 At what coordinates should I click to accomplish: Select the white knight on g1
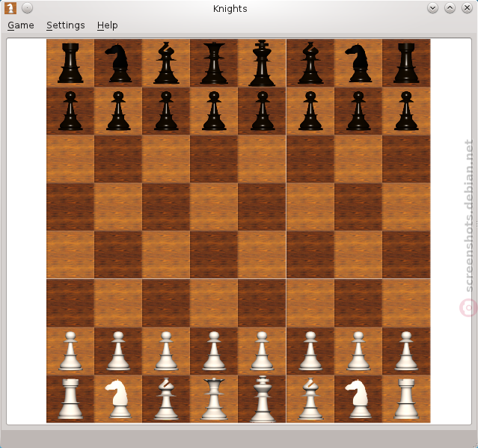[x=358, y=399]
